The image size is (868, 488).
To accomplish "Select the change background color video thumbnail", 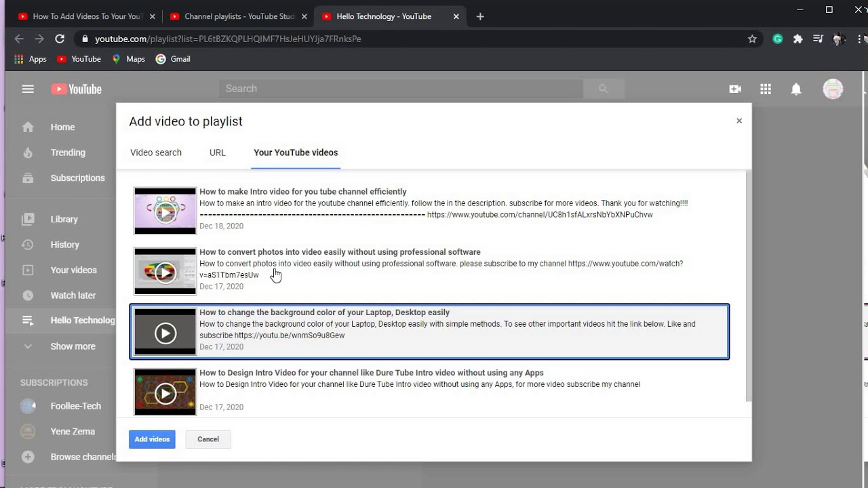I will point(165,332).
